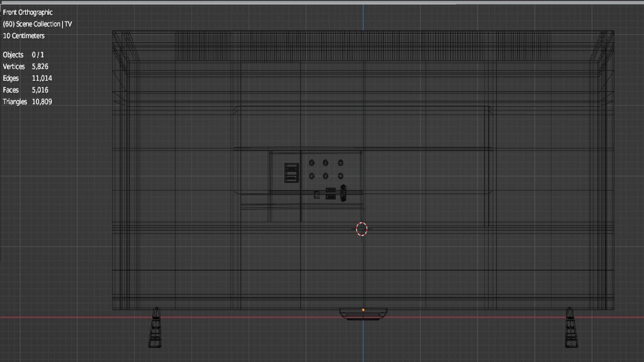The width and height of the screenshot is (644, 362).
Task: Click the bottom-right round connector port
Action: (340, 176)
